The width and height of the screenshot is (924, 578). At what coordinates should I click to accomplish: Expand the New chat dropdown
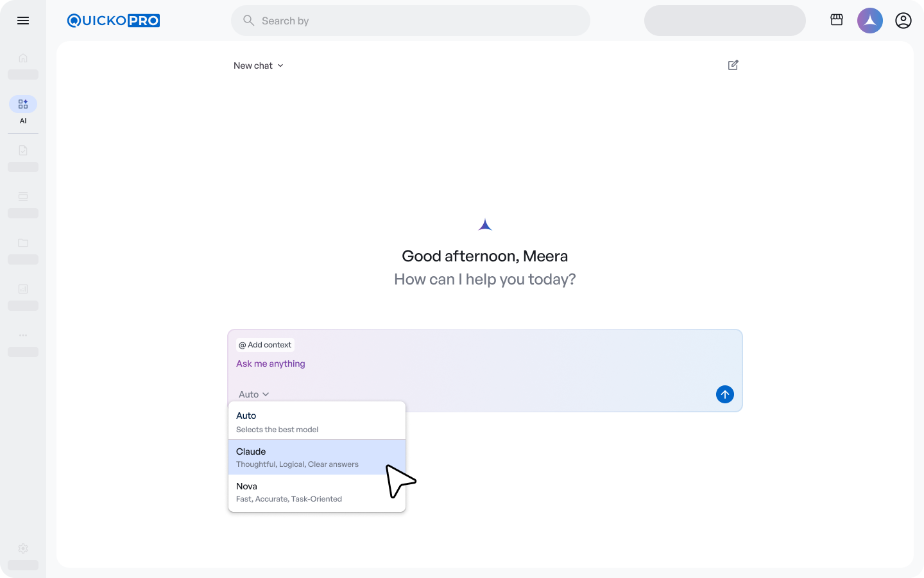point(259,66)
